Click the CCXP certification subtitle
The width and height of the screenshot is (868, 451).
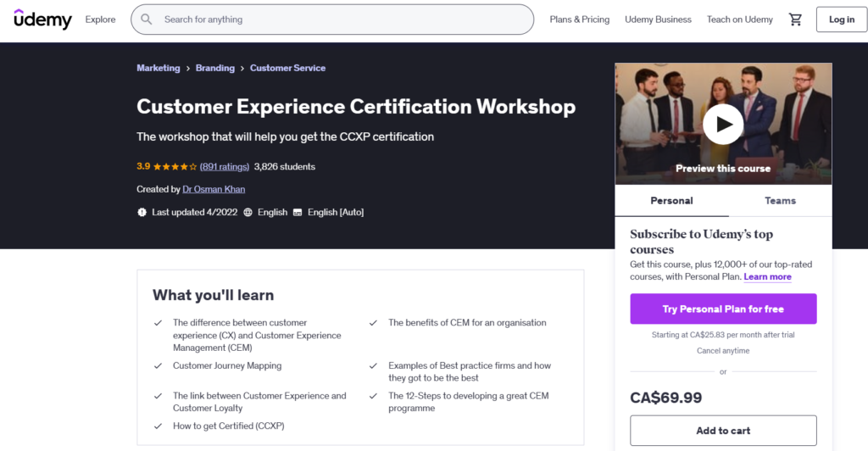(285, 136)
